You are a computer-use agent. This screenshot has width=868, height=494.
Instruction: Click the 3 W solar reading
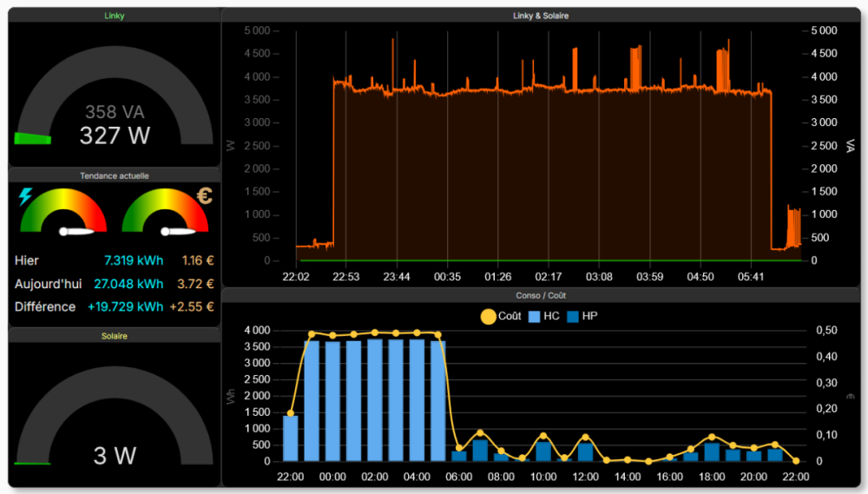[115, 456]
